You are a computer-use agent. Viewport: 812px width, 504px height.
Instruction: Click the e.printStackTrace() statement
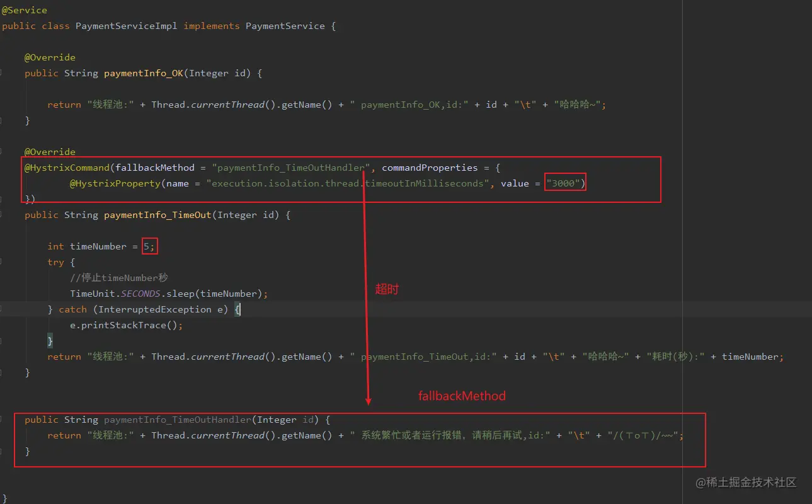(127, 325)
